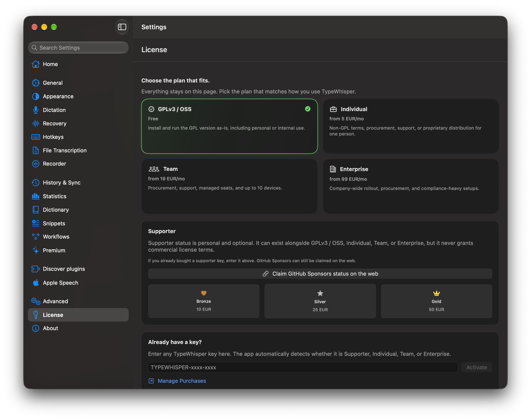Open Advanced settings label
Image resolution: width=531 pixels, height=420 pixels.
[55, 301]
